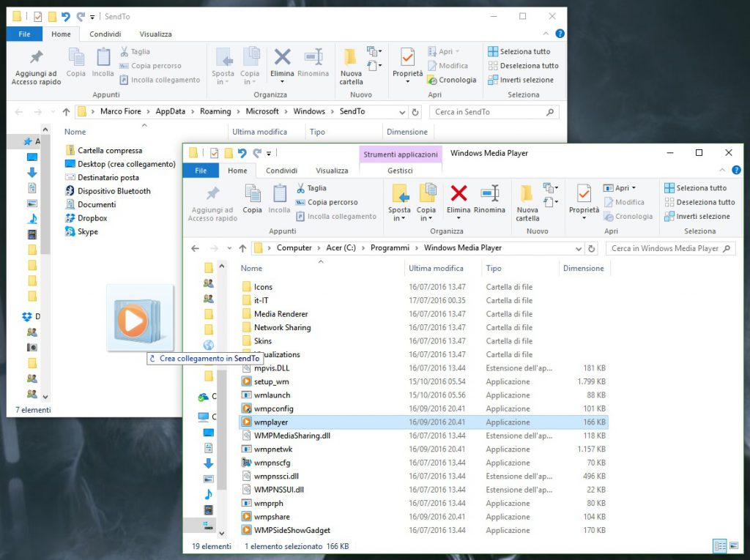Click Roaming in SendTo breadcrumb path
Viewport: 750px width, 560px height.
(x=215, y=111)
